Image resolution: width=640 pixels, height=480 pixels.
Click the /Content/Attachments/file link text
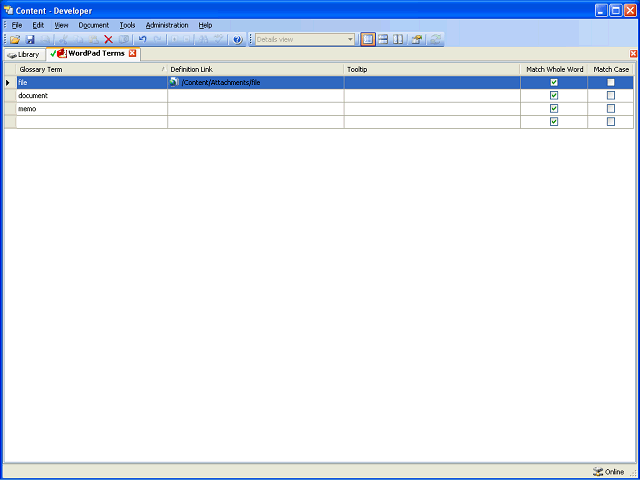point(221,83)
